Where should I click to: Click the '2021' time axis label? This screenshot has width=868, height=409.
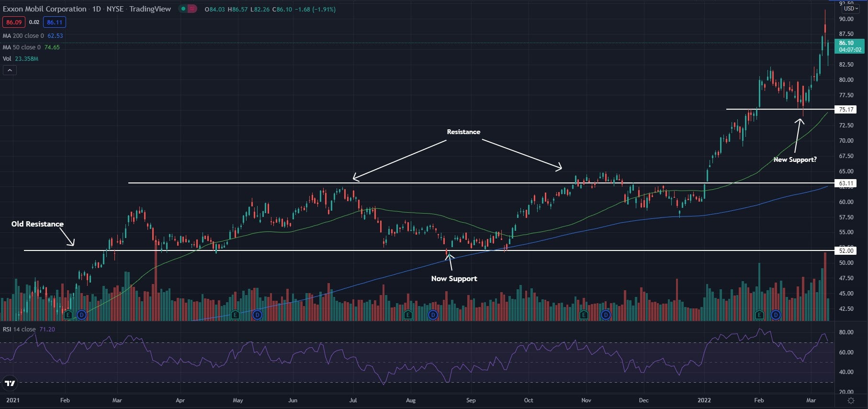(13, 400)
